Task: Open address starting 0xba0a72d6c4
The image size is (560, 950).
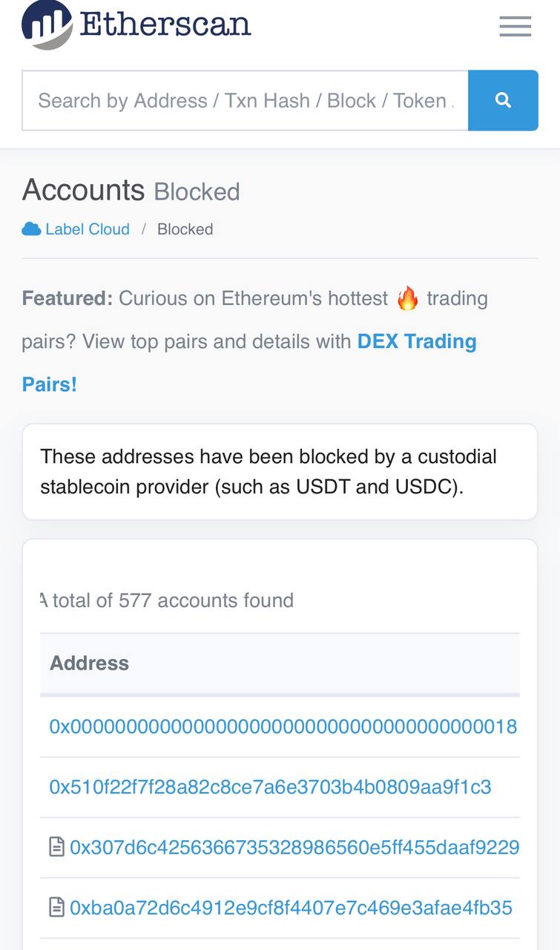Action: click(291, 907)
